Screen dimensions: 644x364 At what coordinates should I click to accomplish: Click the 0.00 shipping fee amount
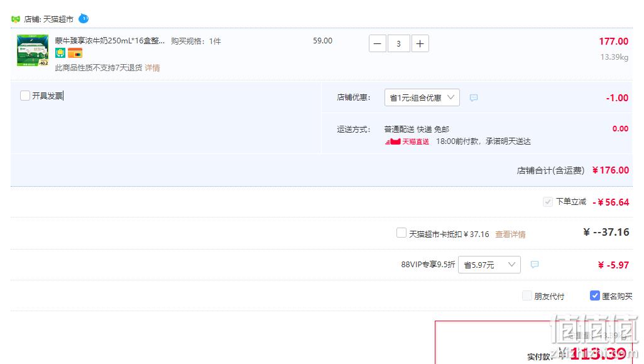(620, 129)
